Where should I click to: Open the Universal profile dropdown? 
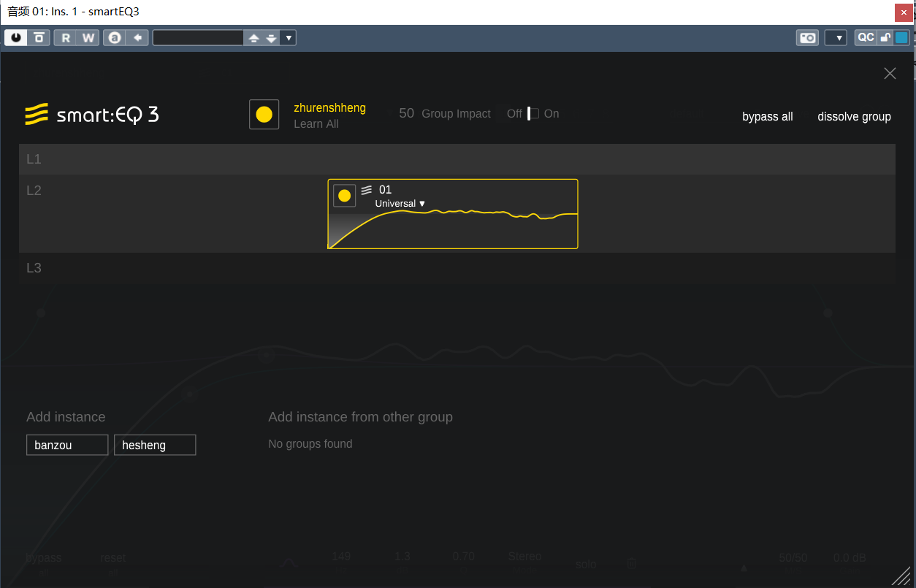[x=400, y=204]
